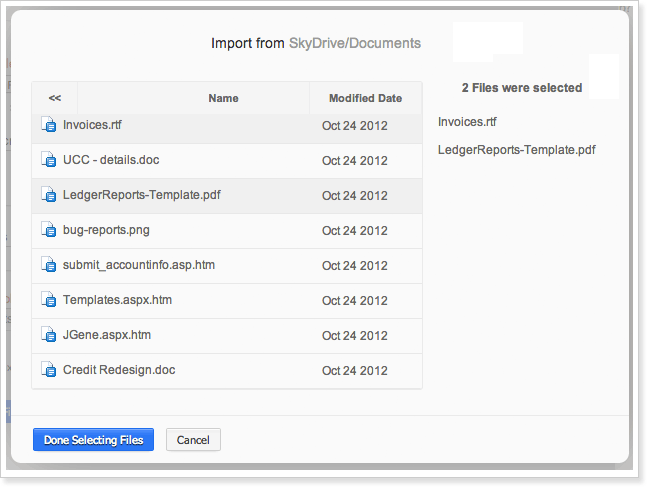Select the bug-reports.png file name
650x488 pixels.
click(x=106, y=230)
